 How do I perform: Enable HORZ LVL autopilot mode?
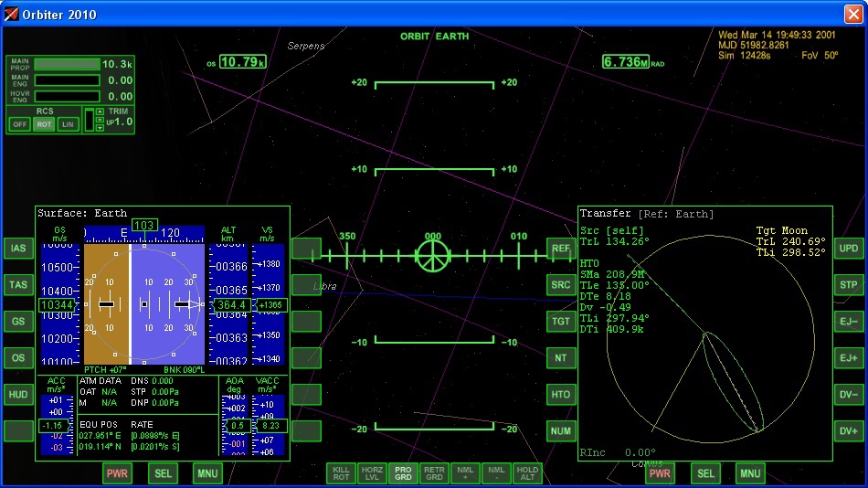372,473
